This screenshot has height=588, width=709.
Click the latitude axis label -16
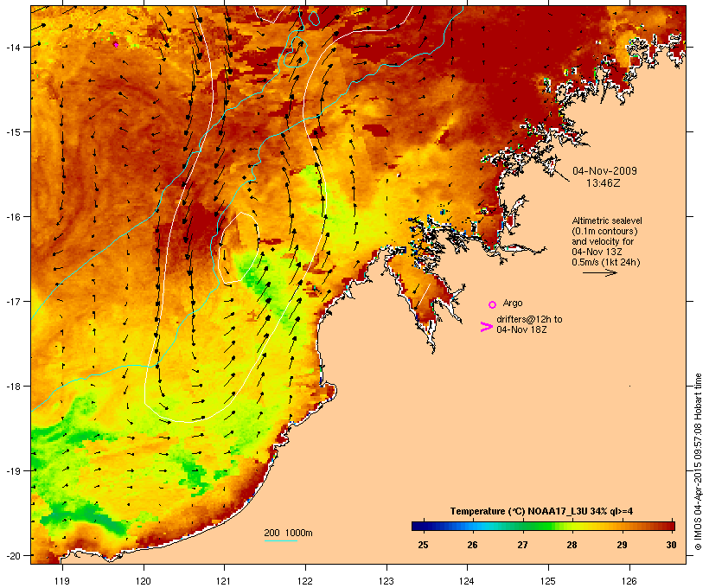tap(12, 217)
